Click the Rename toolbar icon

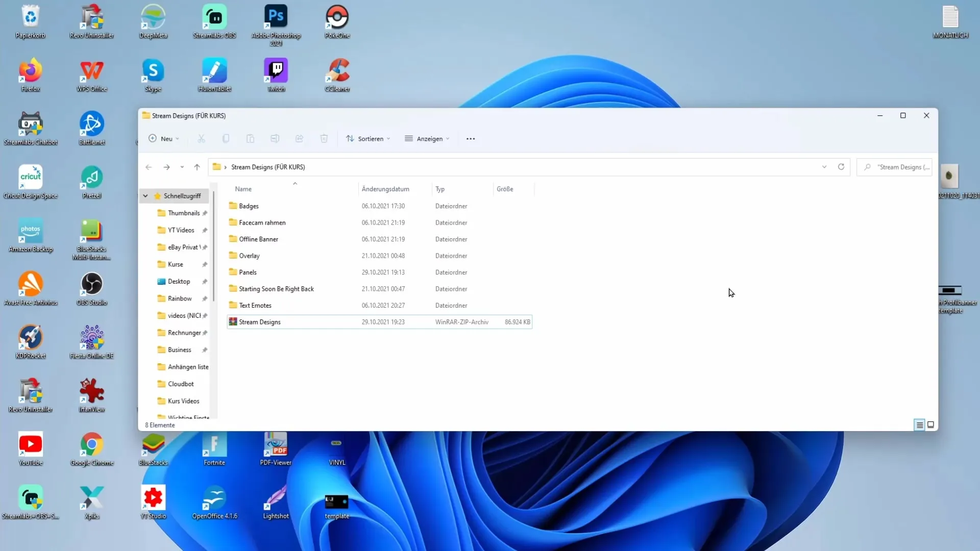275,139
